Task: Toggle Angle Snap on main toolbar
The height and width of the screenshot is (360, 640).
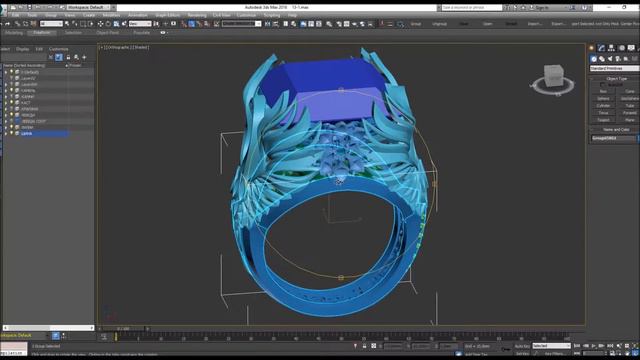Action: click(191, 24)
